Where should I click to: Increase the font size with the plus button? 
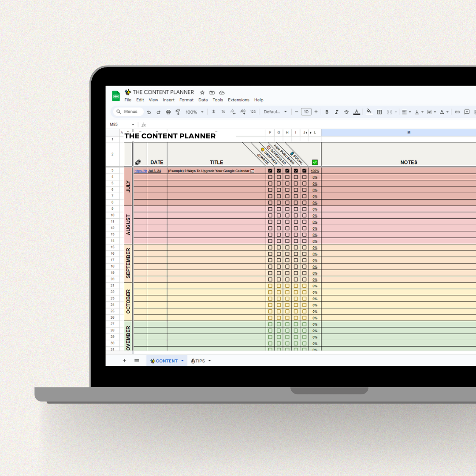click(316, 112)
